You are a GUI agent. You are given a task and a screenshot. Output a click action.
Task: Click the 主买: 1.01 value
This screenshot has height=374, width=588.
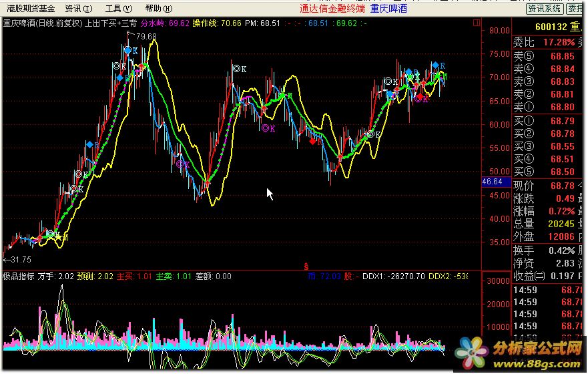coord(134,276)
